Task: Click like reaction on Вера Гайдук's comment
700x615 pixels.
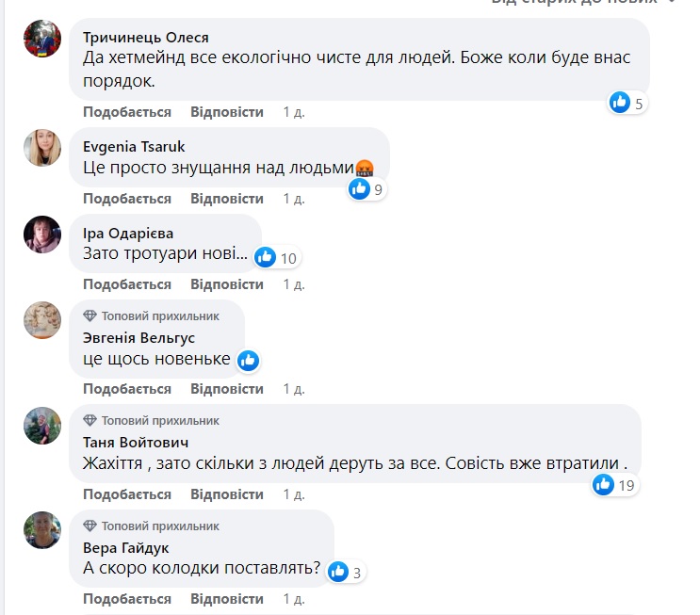Action: pos(336,571)
